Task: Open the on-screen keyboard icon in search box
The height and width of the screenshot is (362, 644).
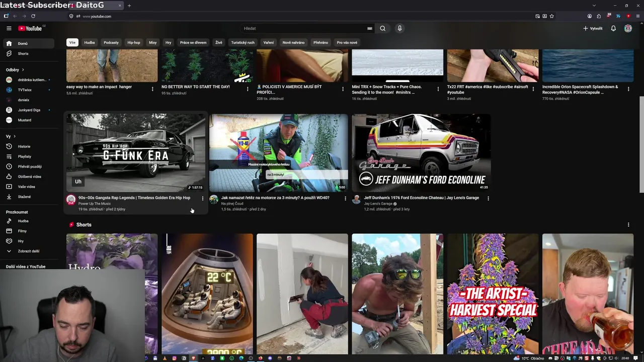Action: (x=370, y=29)
